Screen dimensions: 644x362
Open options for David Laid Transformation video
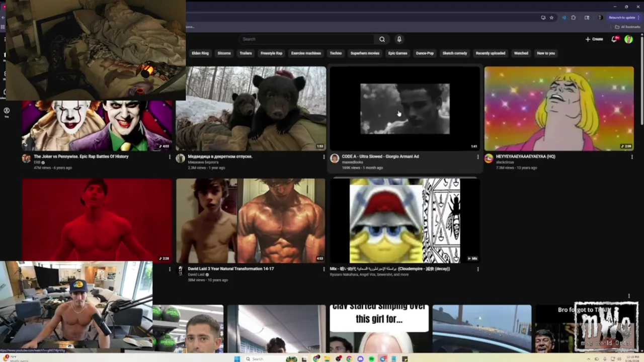[x=324, y=269]
